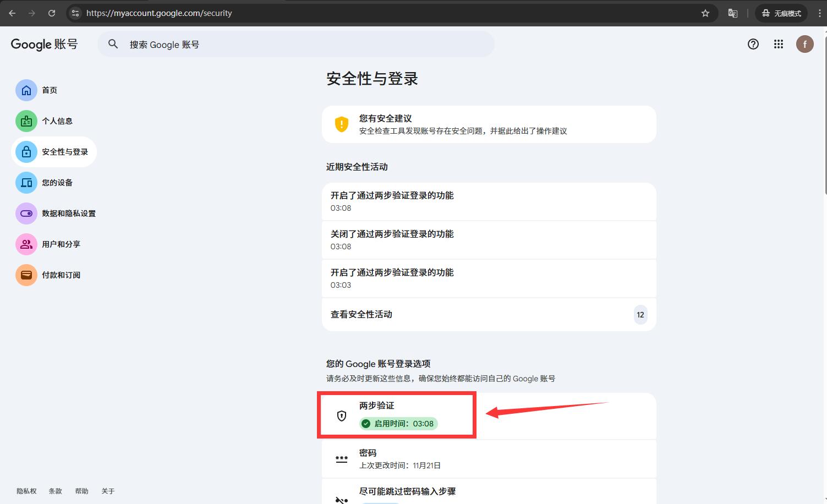The image size is (827, 504).
Task: Click the Google 账号 logo
Action: tap(45, 44)
